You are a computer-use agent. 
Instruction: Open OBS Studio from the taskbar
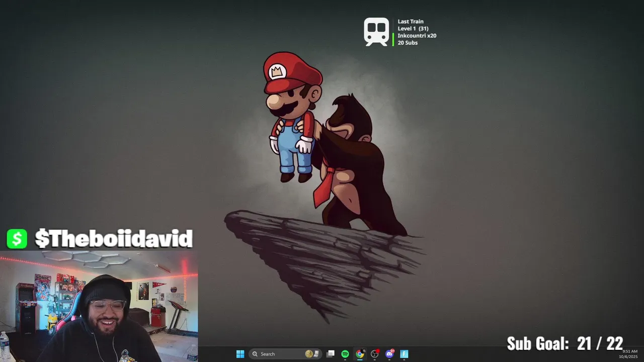click(x=375, y=354)
